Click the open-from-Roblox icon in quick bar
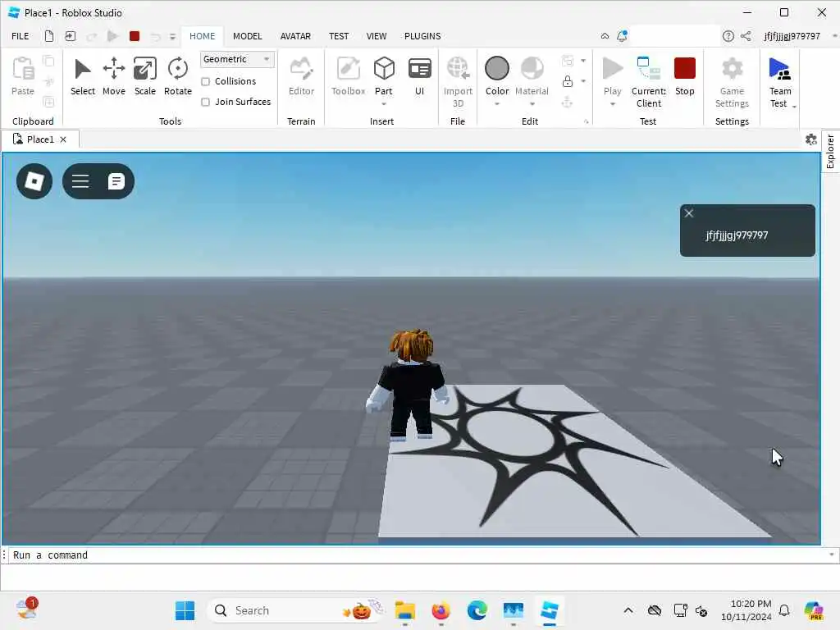 pyautogui.click(x=71, y=36)
